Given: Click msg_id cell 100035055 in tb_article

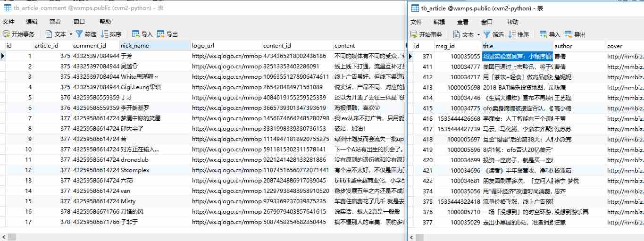Looking at the screenshot, I should pos(458,57).
